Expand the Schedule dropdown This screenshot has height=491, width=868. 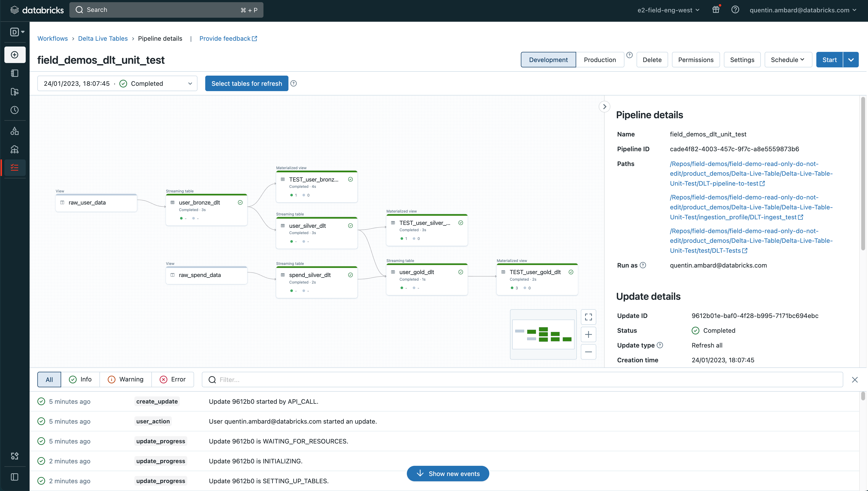[788, 60]
